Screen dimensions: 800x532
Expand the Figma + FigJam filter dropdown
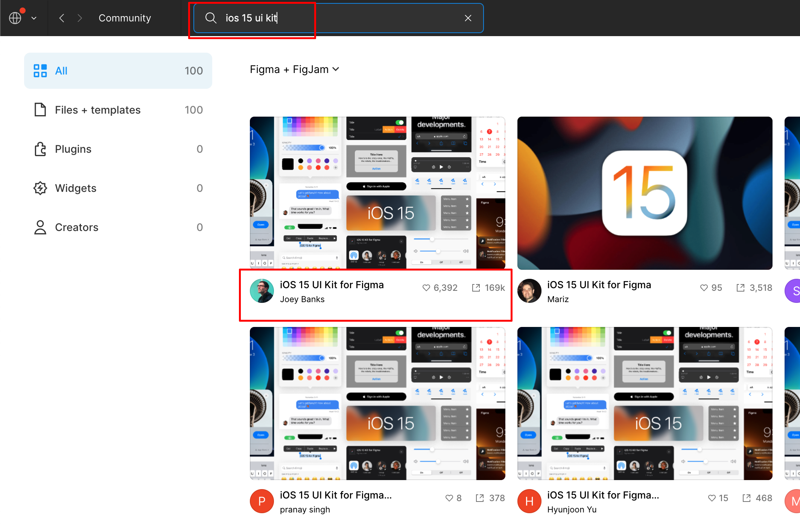295,70
